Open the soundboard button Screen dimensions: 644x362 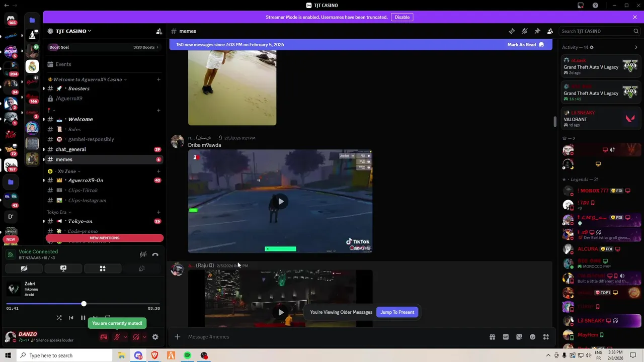point(142,268)
